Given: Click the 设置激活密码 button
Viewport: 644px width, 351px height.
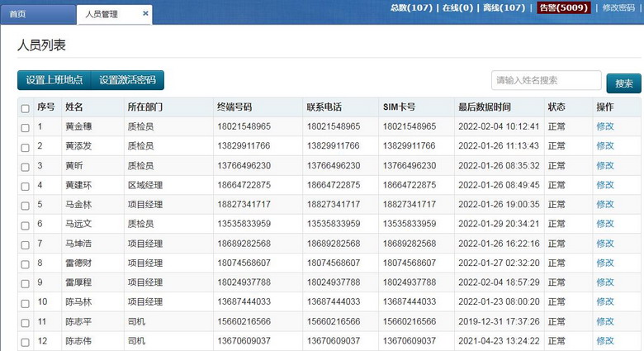Looking at the screenshot, I should tap(127, 80).
